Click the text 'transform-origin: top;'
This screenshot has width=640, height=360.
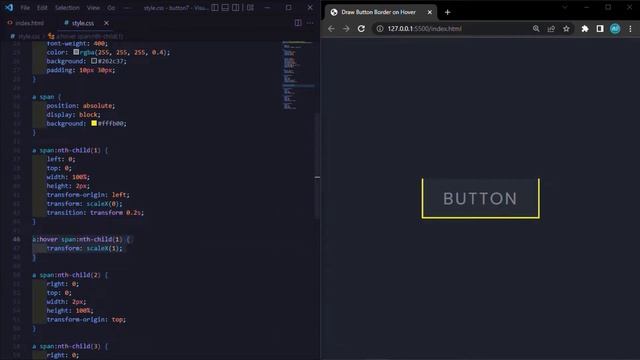86,320
